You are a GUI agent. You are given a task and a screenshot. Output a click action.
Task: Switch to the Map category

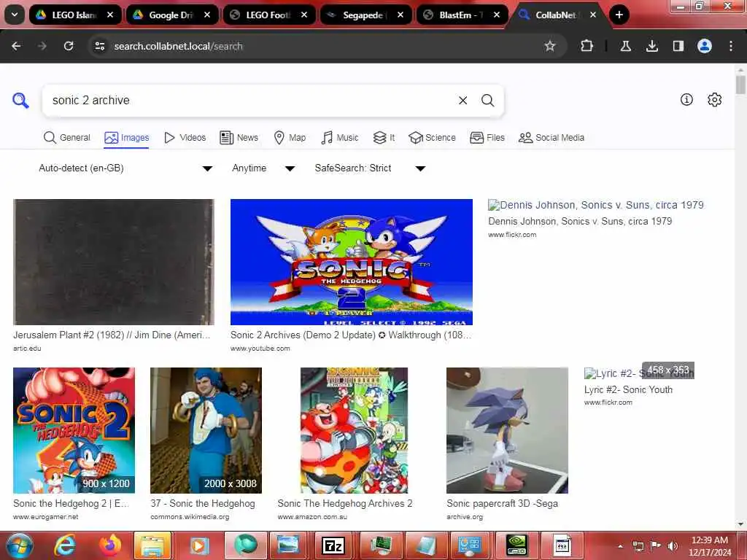point(290,138)
